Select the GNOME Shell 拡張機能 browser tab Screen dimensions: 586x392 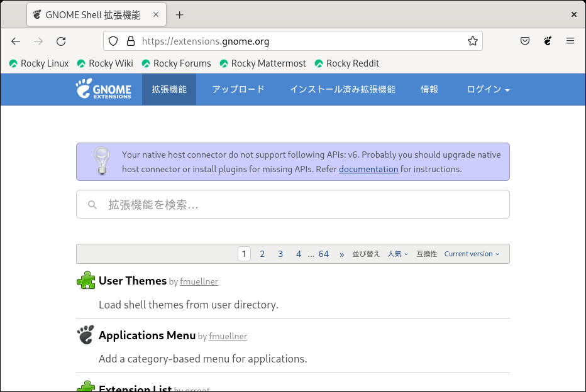pos(96,15)
